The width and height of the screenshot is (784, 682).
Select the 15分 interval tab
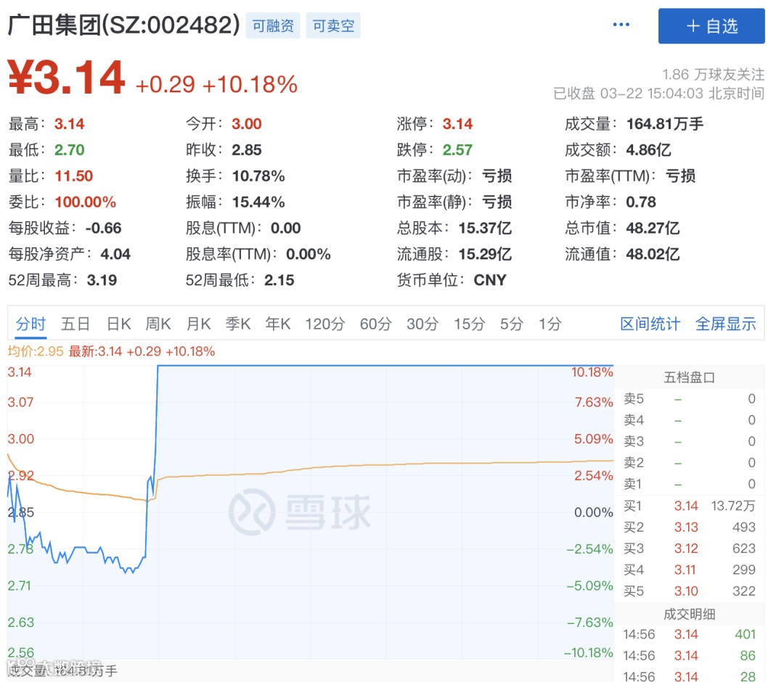[469, 324]
